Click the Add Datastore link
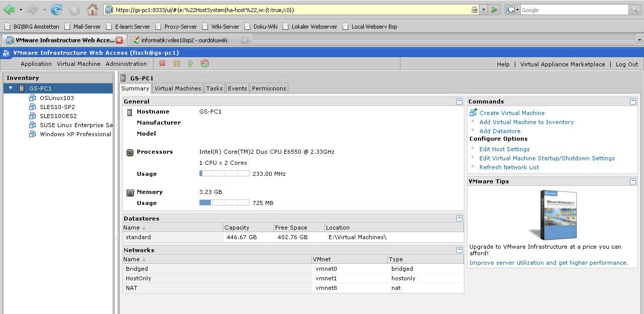Viewport: 644px width, 314px height. point(500,131)
